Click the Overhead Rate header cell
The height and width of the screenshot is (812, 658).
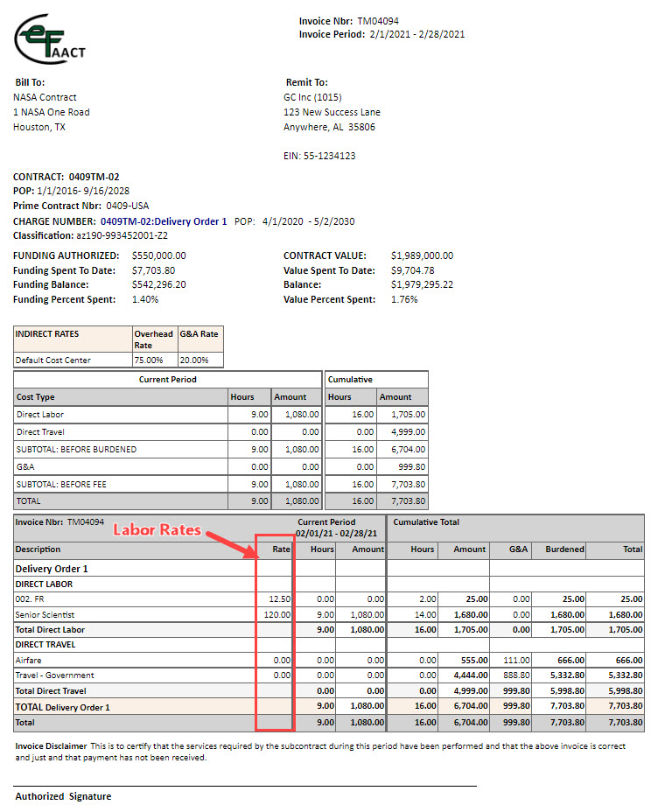[153, 339]
